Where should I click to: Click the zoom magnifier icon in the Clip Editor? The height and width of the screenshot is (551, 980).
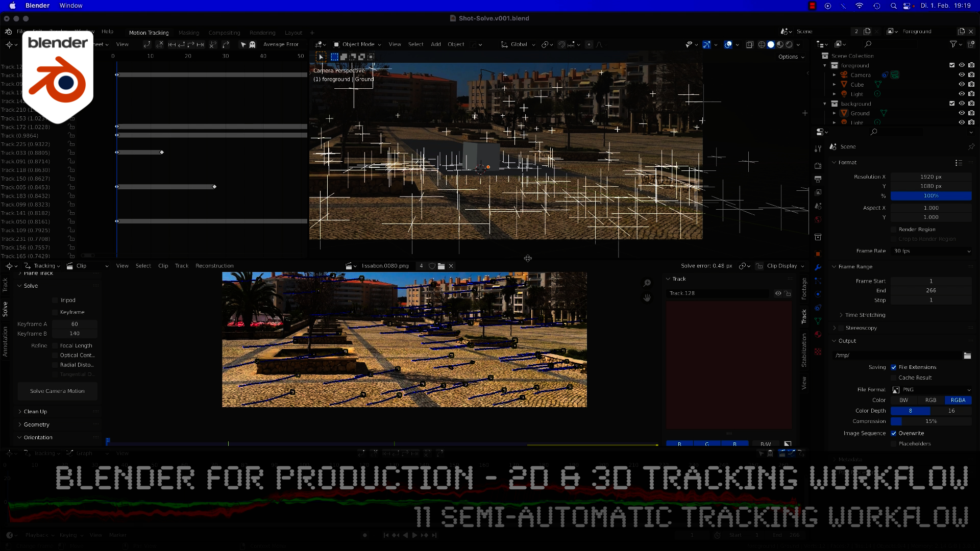pyautogui.click(x=647, y=282)
